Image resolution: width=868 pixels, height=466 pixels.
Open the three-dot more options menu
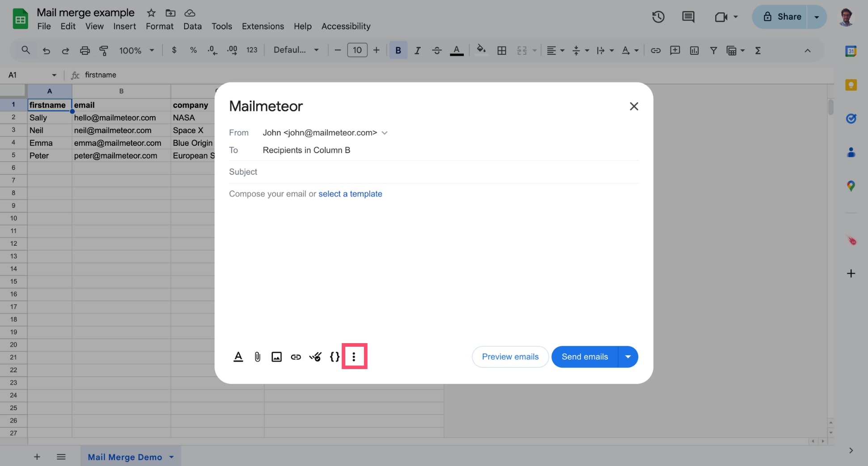point(354,357)
